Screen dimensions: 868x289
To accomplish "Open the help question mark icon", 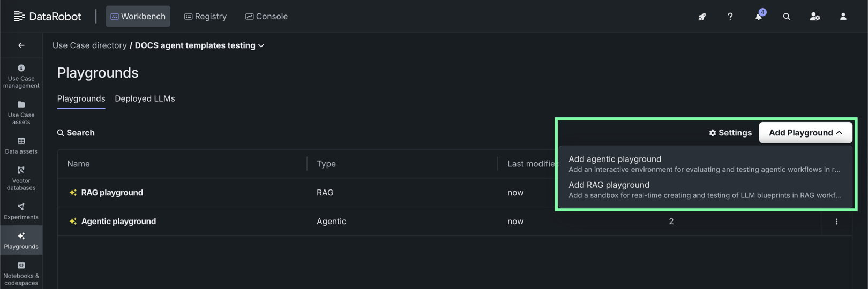I will tap(730, 17).
